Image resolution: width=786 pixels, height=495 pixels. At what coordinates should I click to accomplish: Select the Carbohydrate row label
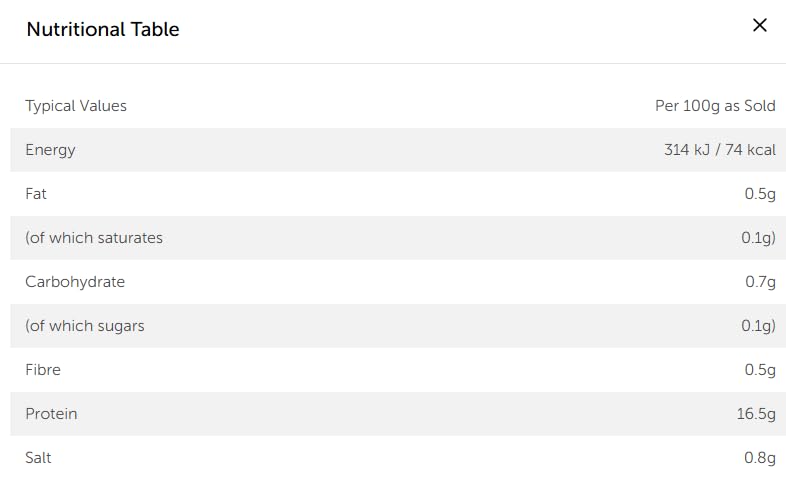[x=75, y=282]
